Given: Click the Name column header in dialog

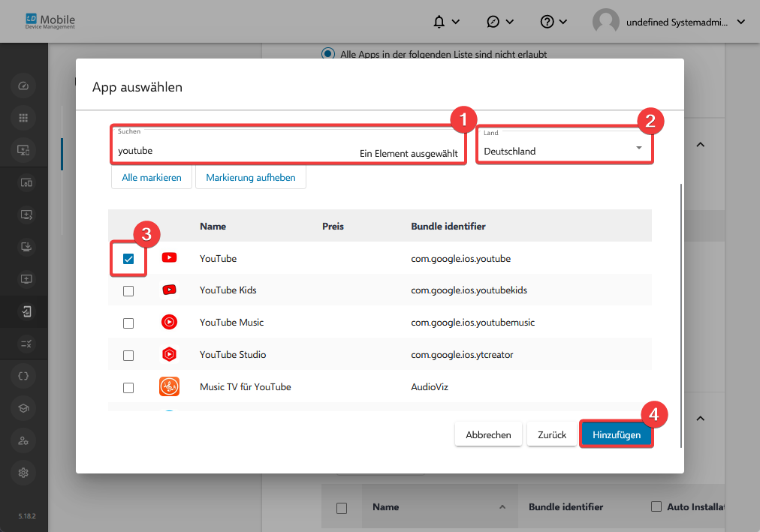Looking at the screenshot, I should pos(213,226).
